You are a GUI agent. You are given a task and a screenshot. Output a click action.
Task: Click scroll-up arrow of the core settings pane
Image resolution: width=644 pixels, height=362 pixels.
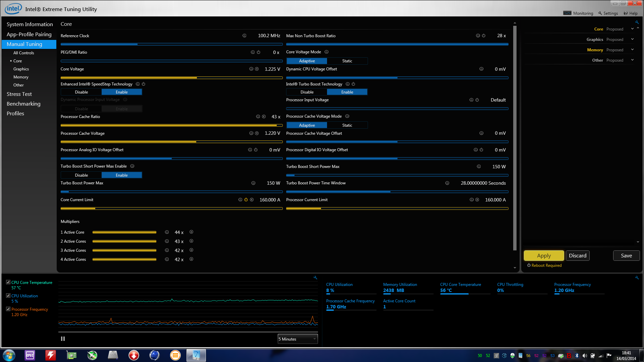click(515, 23)
